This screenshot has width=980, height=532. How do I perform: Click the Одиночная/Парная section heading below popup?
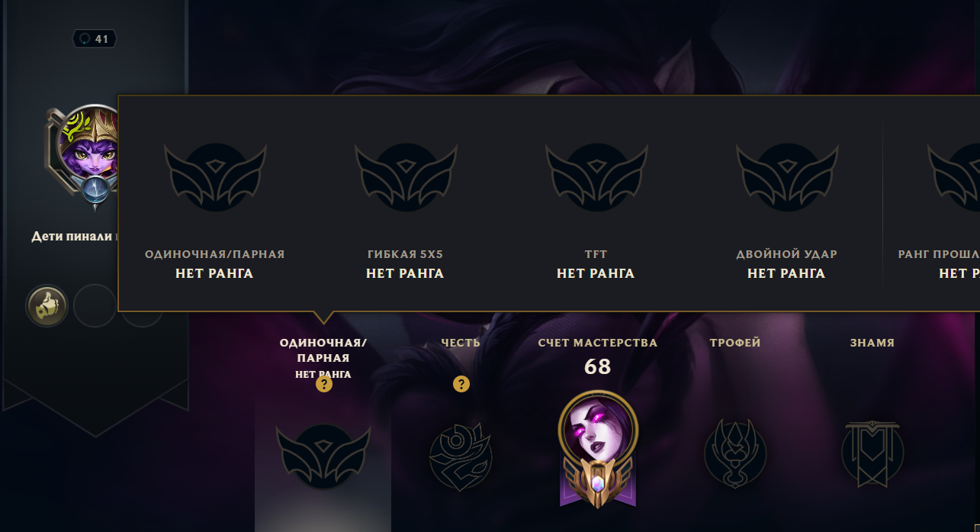[x=323, y=350]
